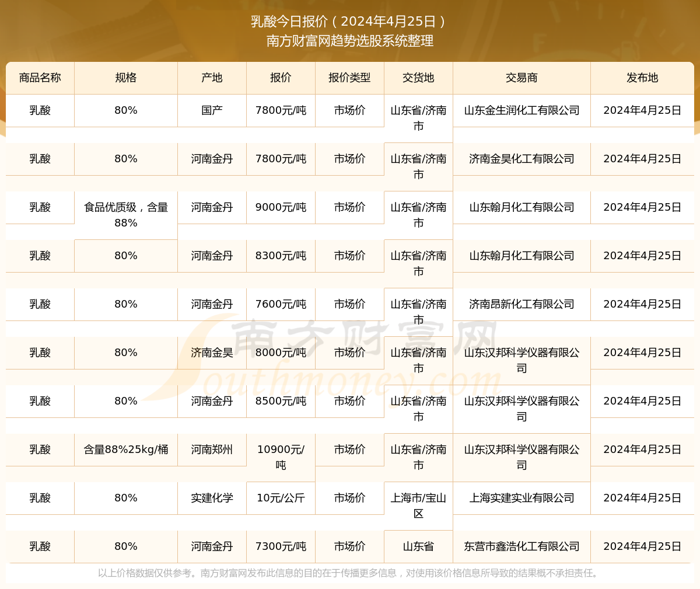
Task: Click the 报价类型 column header
Action: click(349, 78)
